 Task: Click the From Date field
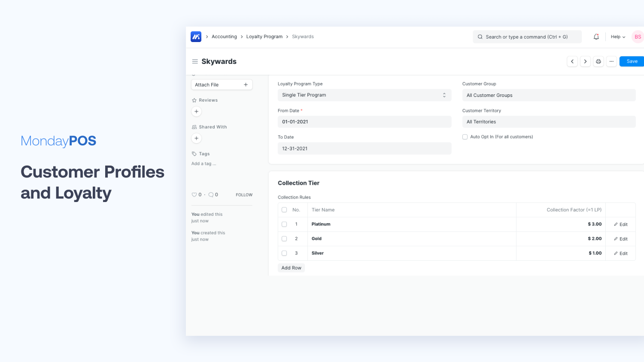pos(364,122)
